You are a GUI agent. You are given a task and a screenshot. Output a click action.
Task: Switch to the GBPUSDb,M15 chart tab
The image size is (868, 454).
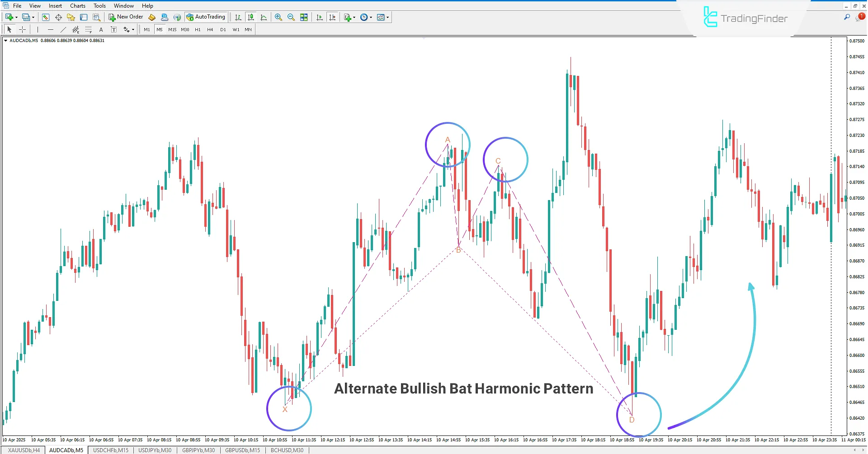click(242, 450)
